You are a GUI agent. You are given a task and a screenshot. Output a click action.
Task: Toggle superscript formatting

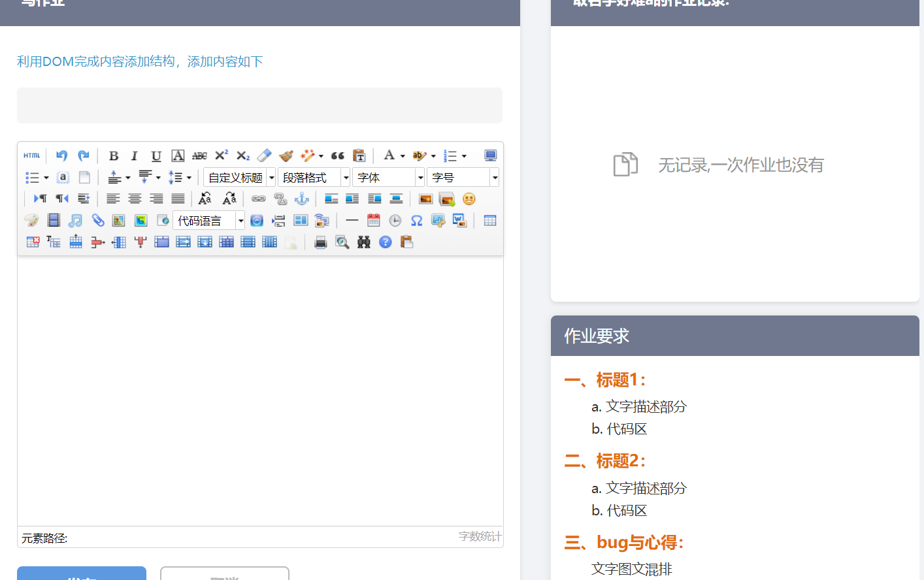pos(222,155)
